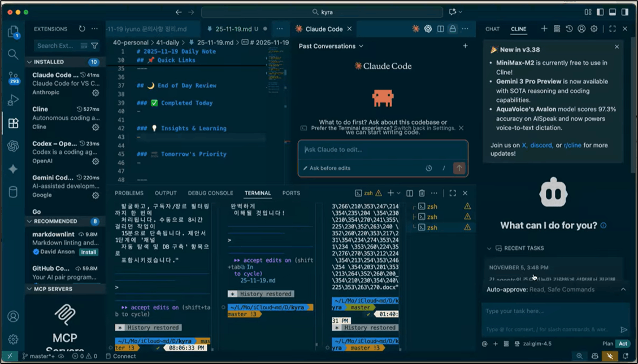Start a new Claude Code conversation plus icon

(x=465, y=46)
